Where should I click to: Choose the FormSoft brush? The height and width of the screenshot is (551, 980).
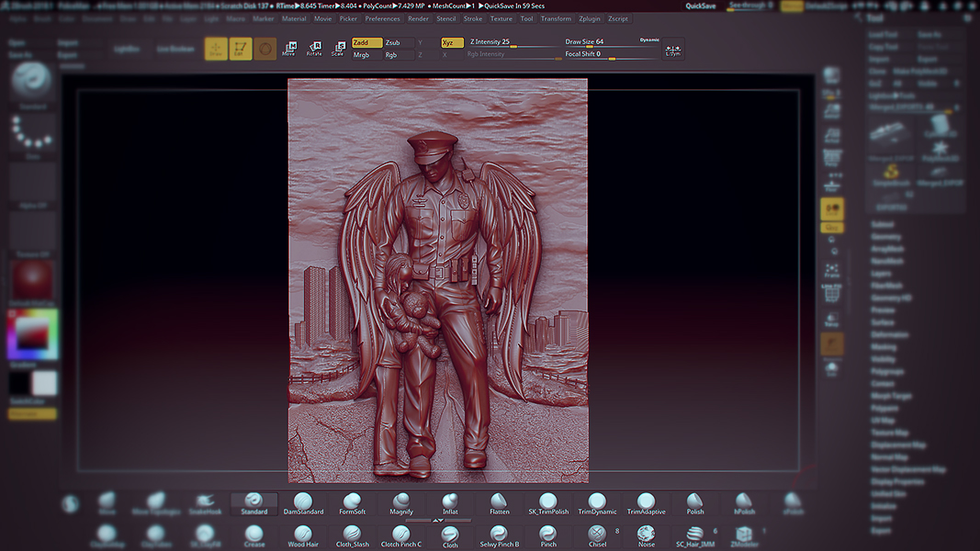(353, 503)
